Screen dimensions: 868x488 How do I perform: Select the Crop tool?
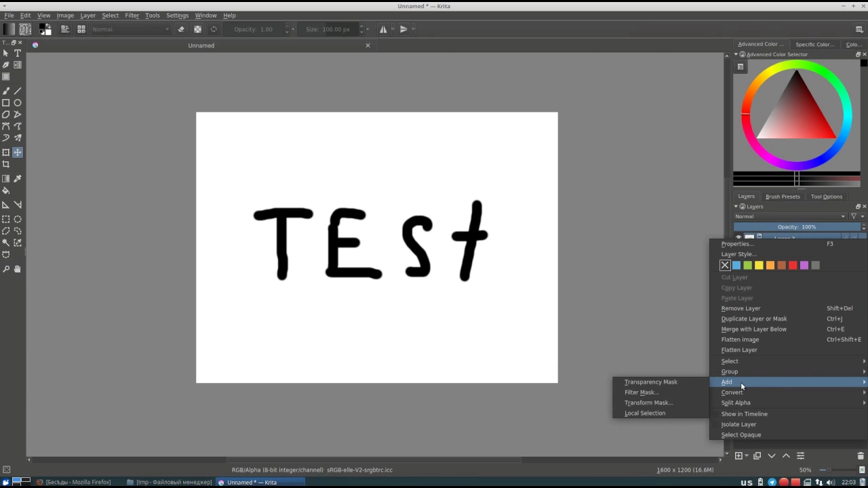pos(6,164)
